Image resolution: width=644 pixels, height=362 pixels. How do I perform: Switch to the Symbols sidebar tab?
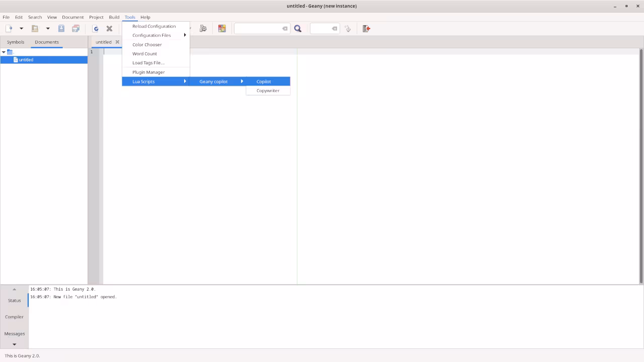tap(15, 42)
